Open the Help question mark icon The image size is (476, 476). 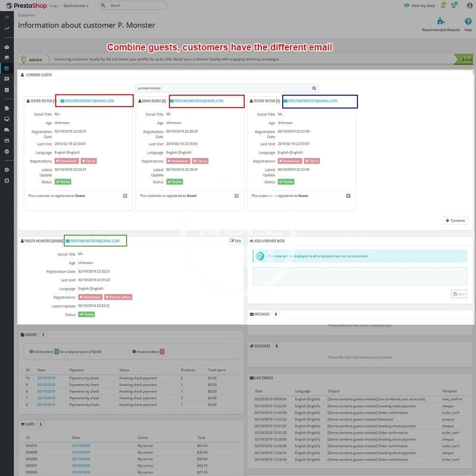tap(468, 21)
